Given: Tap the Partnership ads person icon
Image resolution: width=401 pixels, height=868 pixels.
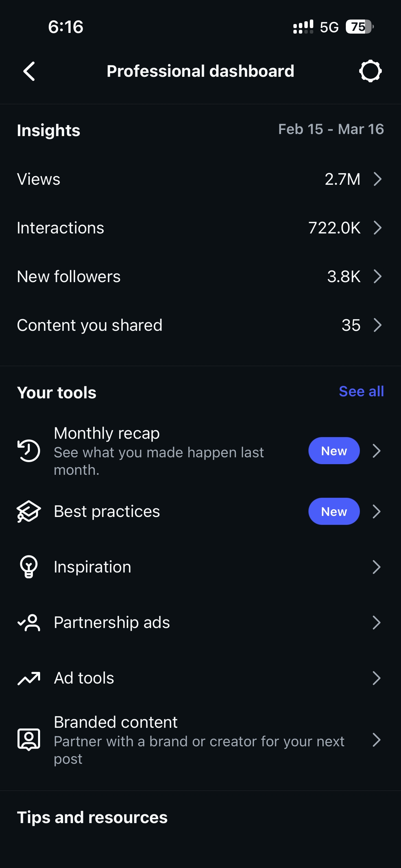Looking at the screenshot, I should [29, 623].
